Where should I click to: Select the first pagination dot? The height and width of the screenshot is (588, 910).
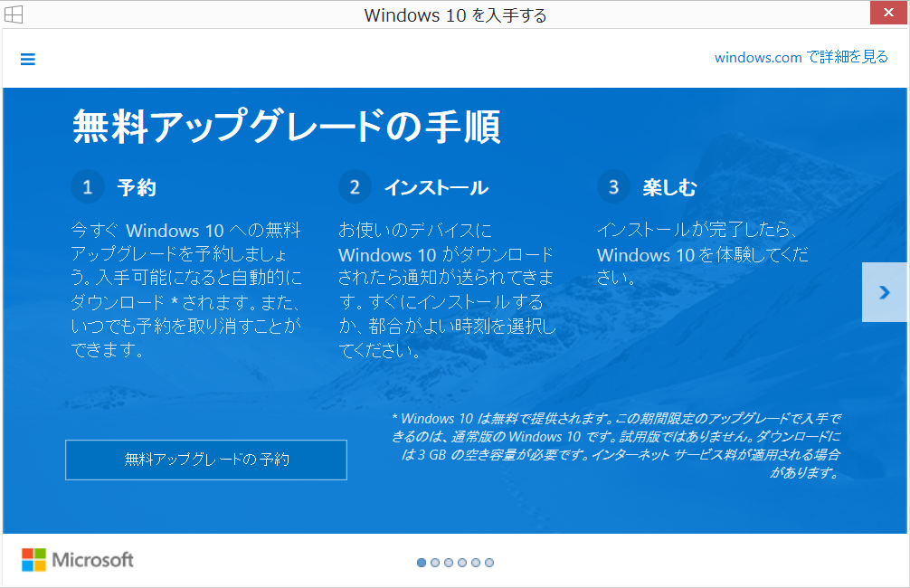pos(422,563)
